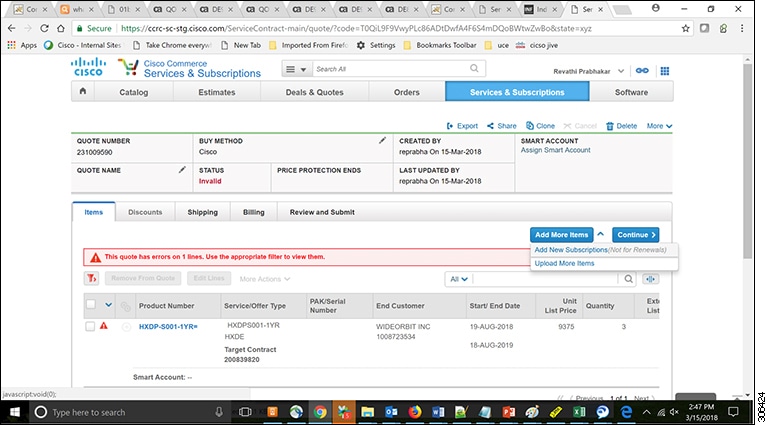This screenshot has height=425, width=768.
Task: Open Word from the taskbar
Action: (x=438, y=412)
